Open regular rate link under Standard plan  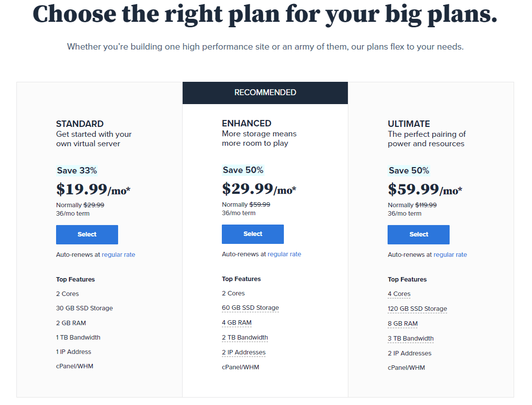pyautogui.click(x=118, y=255)
